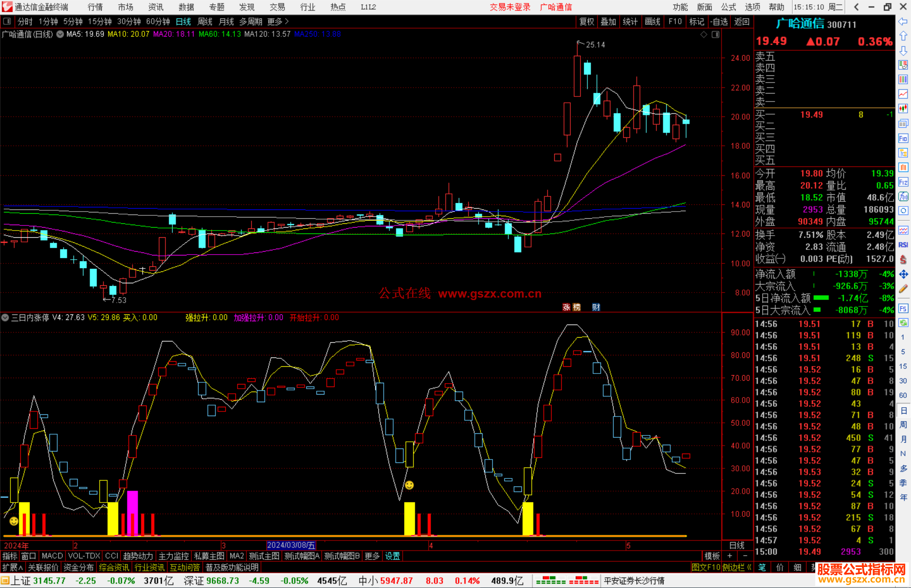Click the RSI indicator sidebar icon

tap(903, 245)
